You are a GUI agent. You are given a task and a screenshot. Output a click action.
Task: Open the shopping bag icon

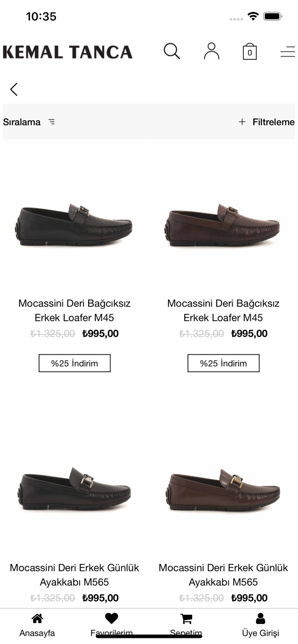249,52
